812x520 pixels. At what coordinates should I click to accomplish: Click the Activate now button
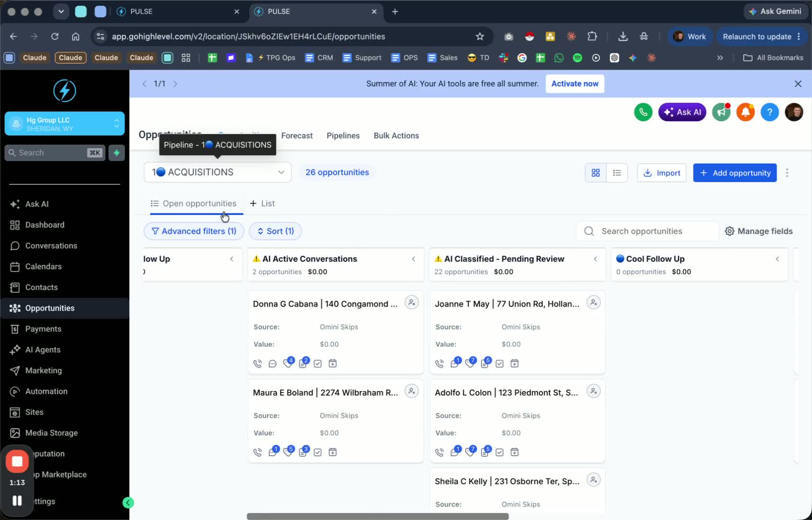click(575, 84)
